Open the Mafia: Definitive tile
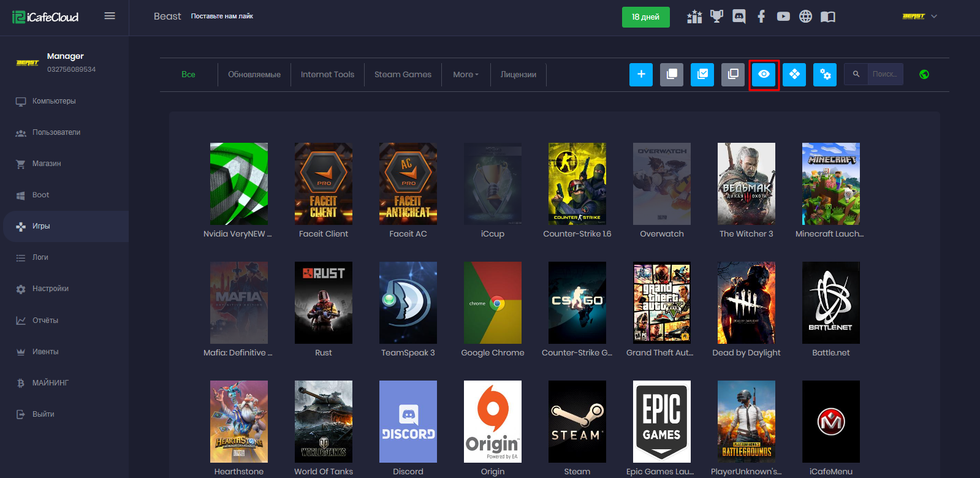This screenshot has height=478, width=980. (239, 303)
